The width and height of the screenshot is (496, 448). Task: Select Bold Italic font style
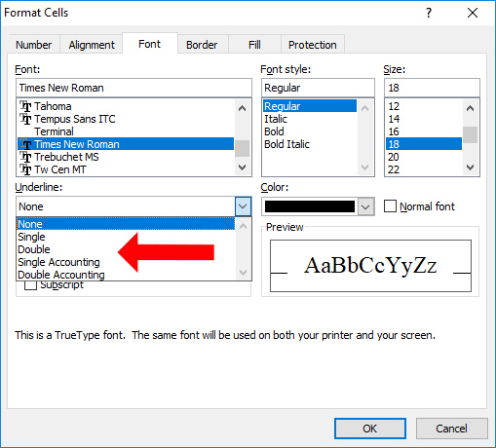click(286, 144)
